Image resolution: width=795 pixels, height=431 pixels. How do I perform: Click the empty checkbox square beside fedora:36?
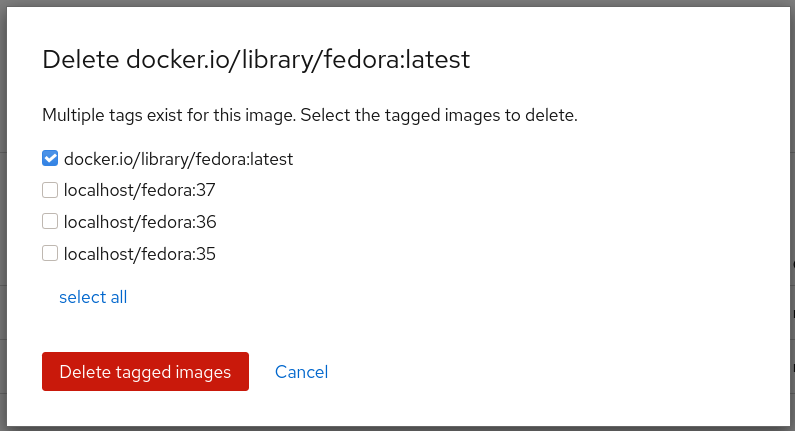[50, 222]
